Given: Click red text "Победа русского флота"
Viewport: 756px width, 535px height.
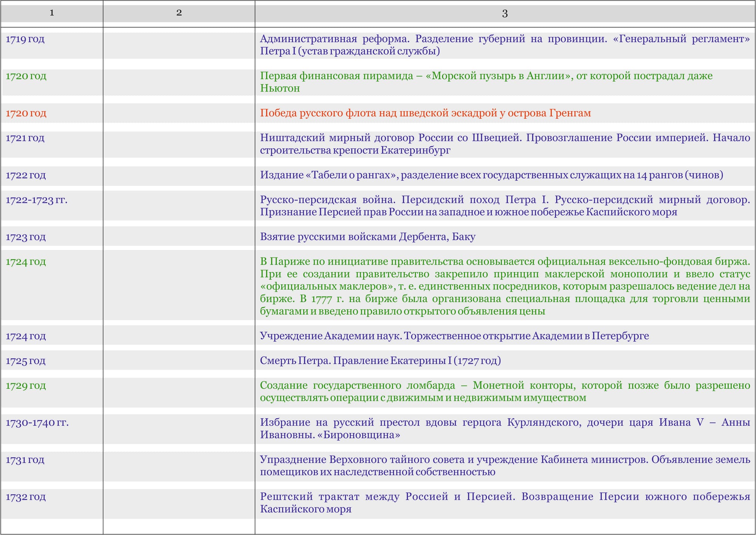Looking at the screenshot, I should click(x=318, y=113).
